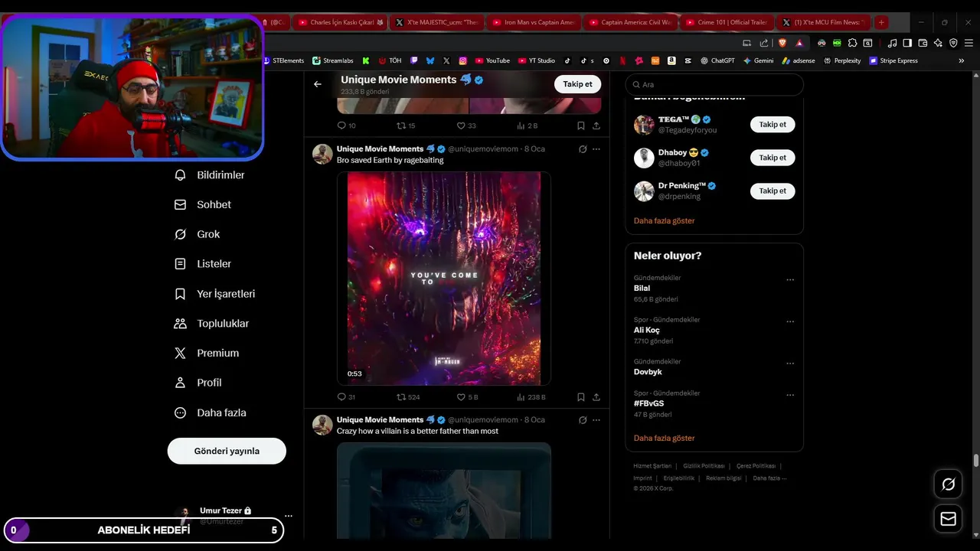Open options for the Ali Koç trend
The width and height of the screenshot is (980, 551).
(790, 322)
